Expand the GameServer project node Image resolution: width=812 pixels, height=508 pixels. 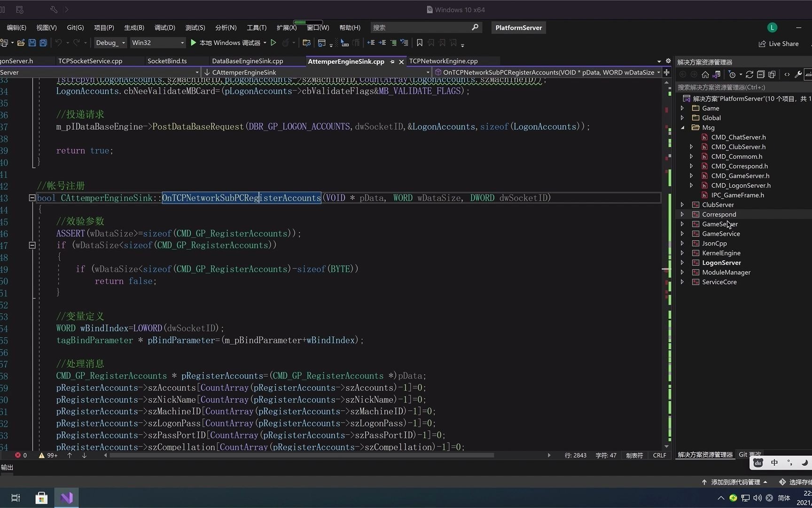point(682,224)
